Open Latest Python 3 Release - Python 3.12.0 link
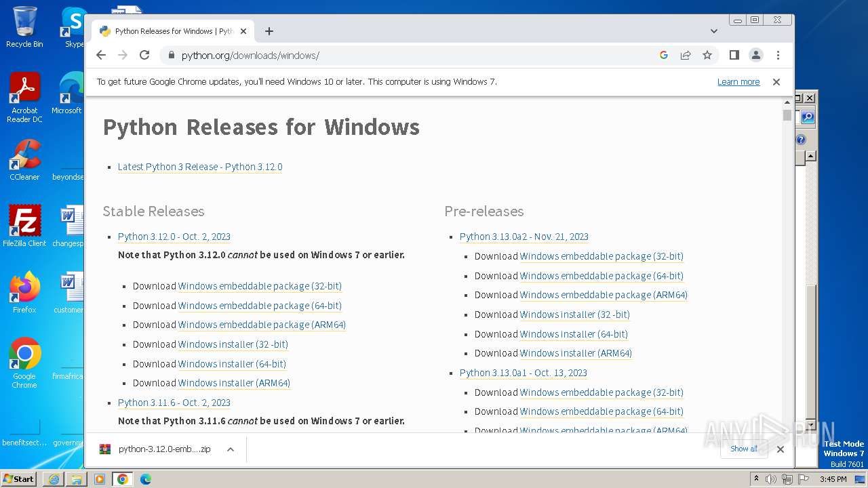Screen dimensions: 868x488 (x=200, y=167)
